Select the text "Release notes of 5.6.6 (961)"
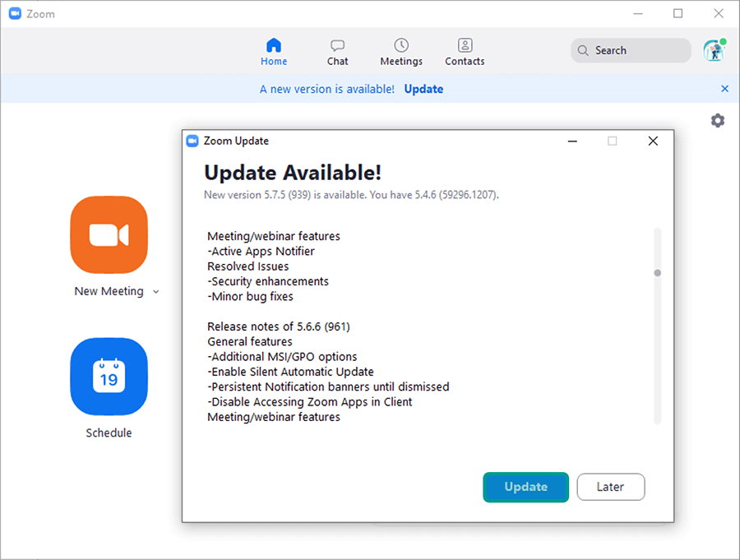740x560 pixels. pos(279,326)
